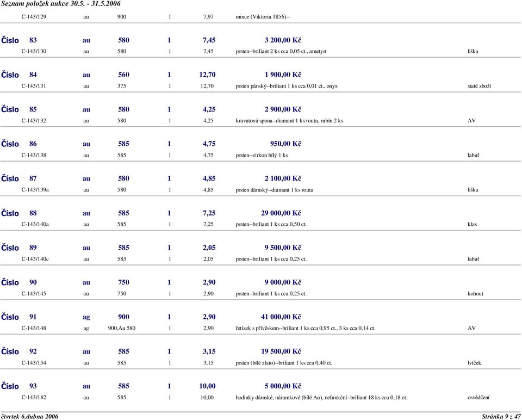
Task: Click the price 950,00 Kč
Action: (x=285, y=144)
